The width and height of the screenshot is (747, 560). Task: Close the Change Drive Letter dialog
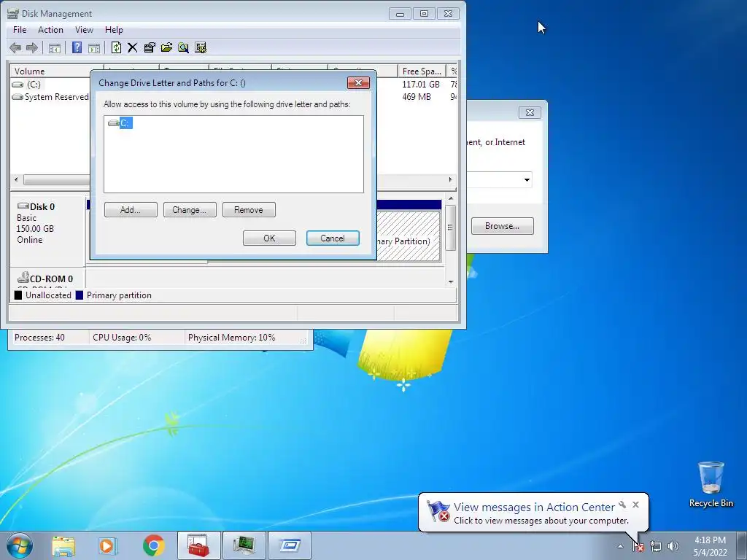click(x=358, y=83)
